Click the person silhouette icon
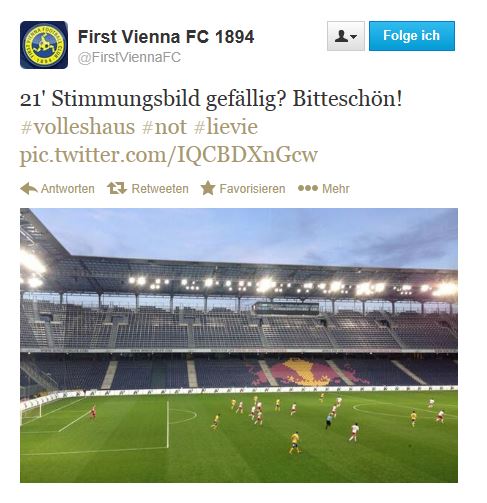This screenshot has height=503, width=487. 341,36
